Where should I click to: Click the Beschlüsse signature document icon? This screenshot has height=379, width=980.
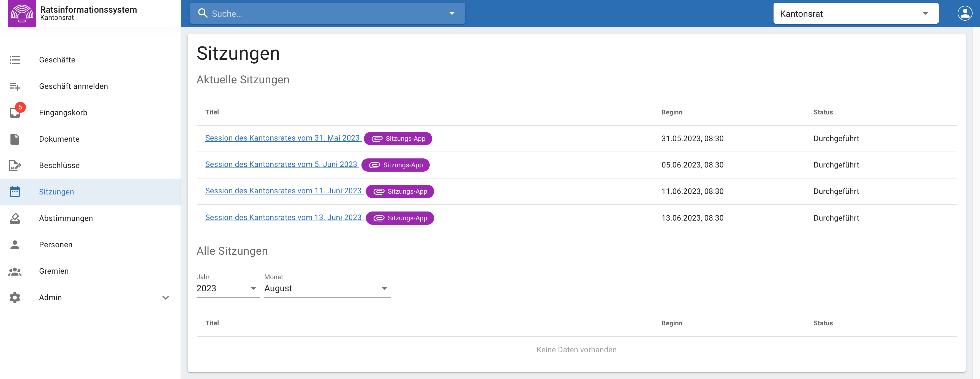click(15, 165)
